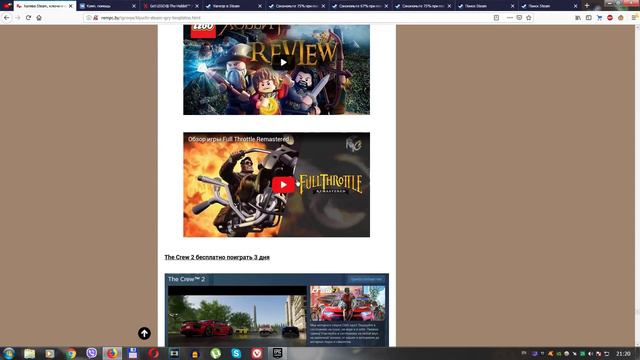640x360 pixels.
Task: Open the Firefox Library icon
Action: coord(578,18)
